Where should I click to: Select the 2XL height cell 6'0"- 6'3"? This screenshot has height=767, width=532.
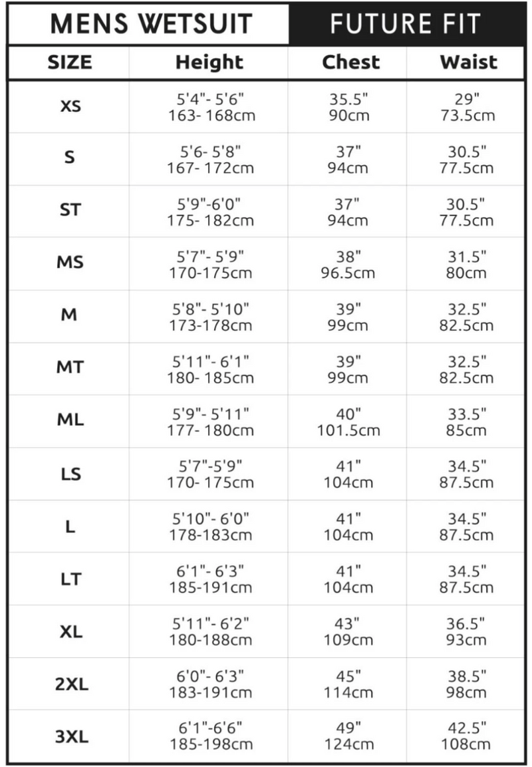(x=210, y=677)
